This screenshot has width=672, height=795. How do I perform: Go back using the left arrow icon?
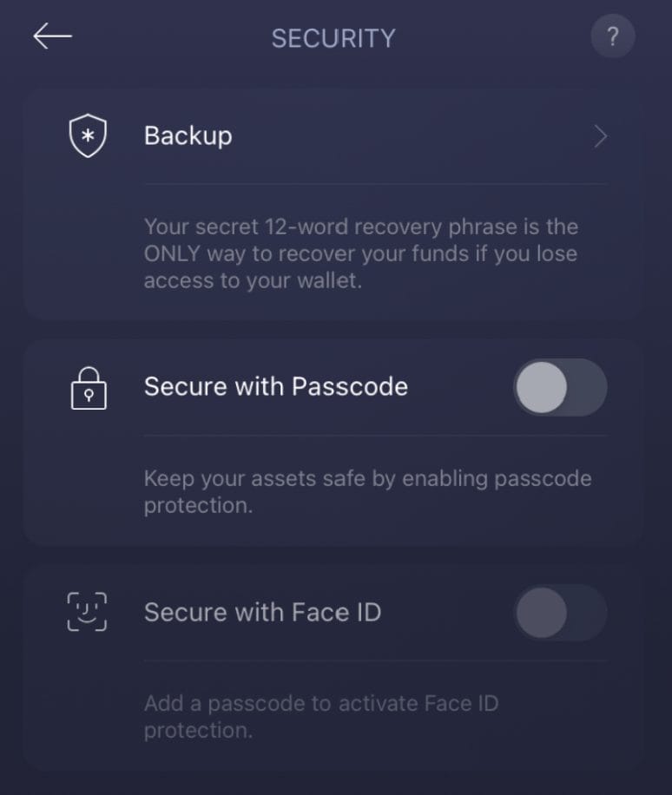[52, 36]
